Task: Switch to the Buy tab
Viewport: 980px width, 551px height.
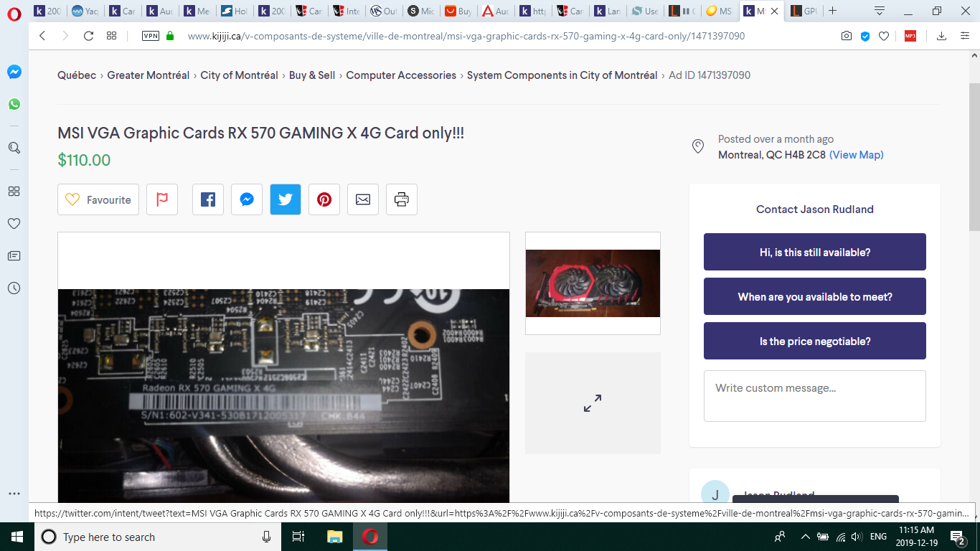Action: tap(457, 11)
